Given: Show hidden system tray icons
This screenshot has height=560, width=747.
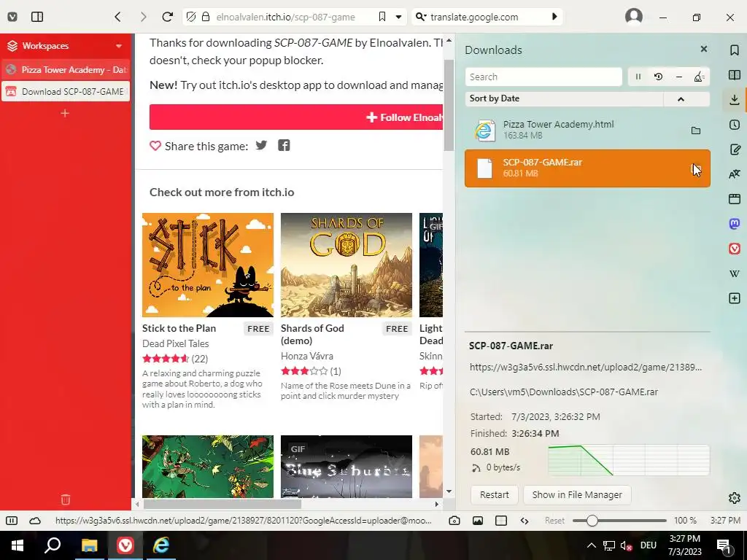Looking at the screenshot, I should pyautogui.click(x=591, y=545).
